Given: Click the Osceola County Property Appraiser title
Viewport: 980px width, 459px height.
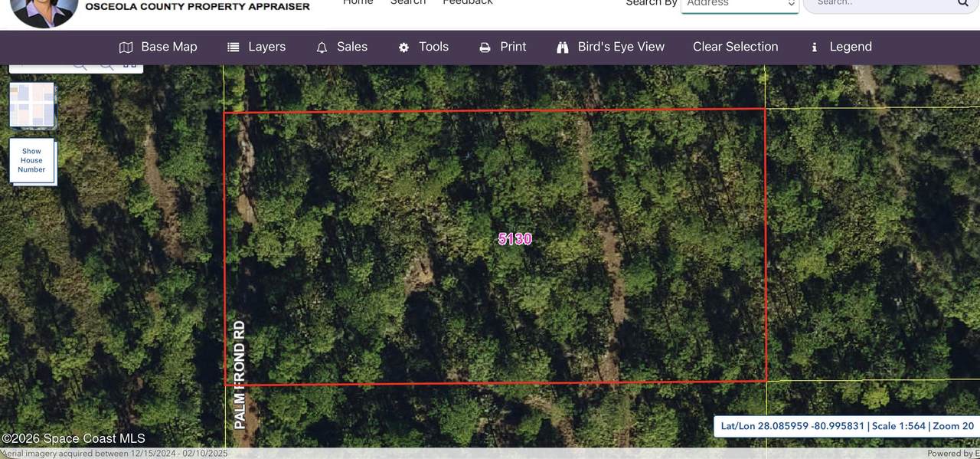Looking at the screenshot, I should click(198, 6).
